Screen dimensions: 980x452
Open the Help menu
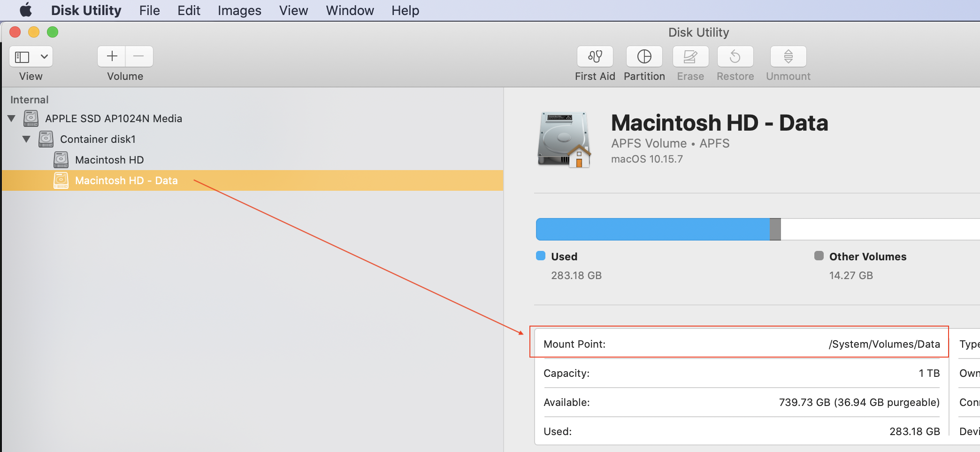tap(405, 10)
